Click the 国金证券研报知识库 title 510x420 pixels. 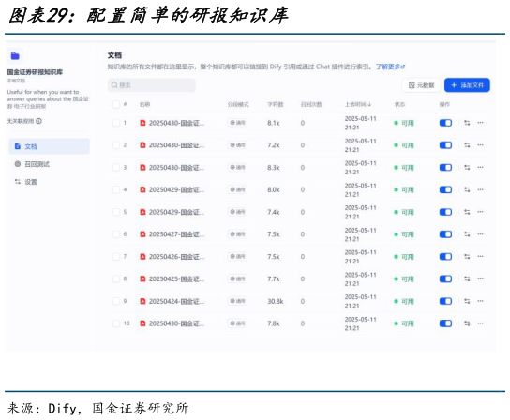coord(35,72)
